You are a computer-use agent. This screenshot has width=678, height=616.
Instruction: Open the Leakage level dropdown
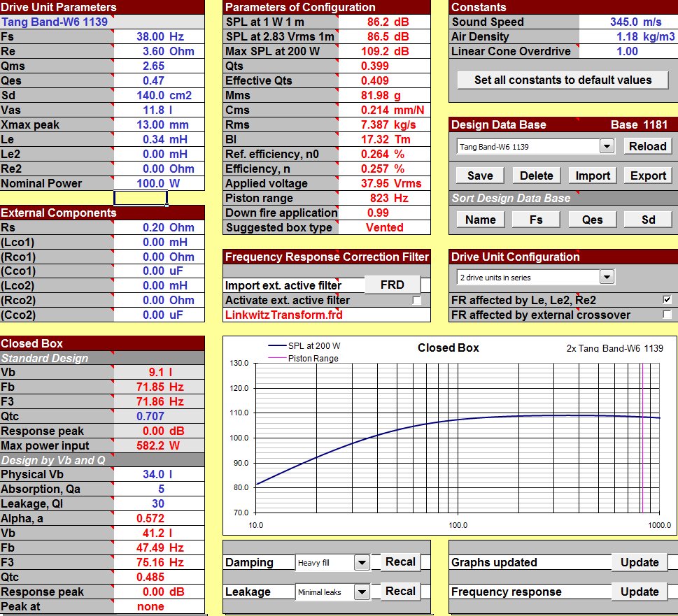(362, 592)
